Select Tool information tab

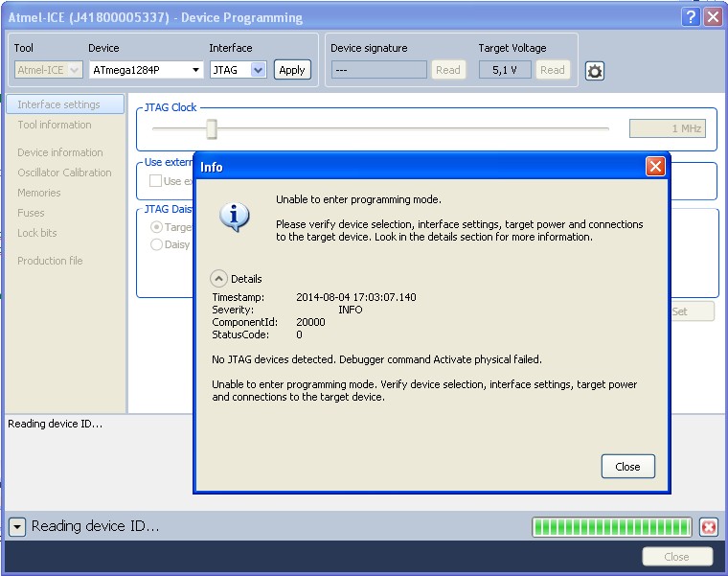[x=55, y=125]
